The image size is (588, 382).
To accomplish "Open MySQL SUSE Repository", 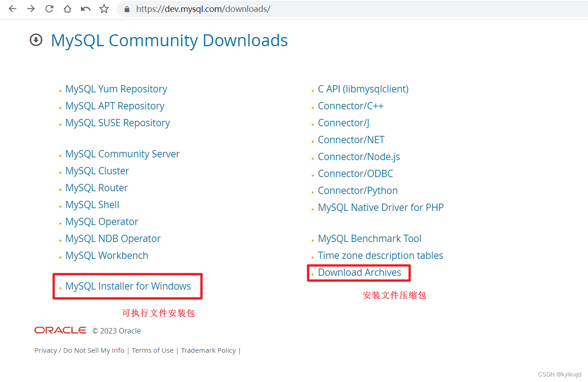I will [118, 123].
